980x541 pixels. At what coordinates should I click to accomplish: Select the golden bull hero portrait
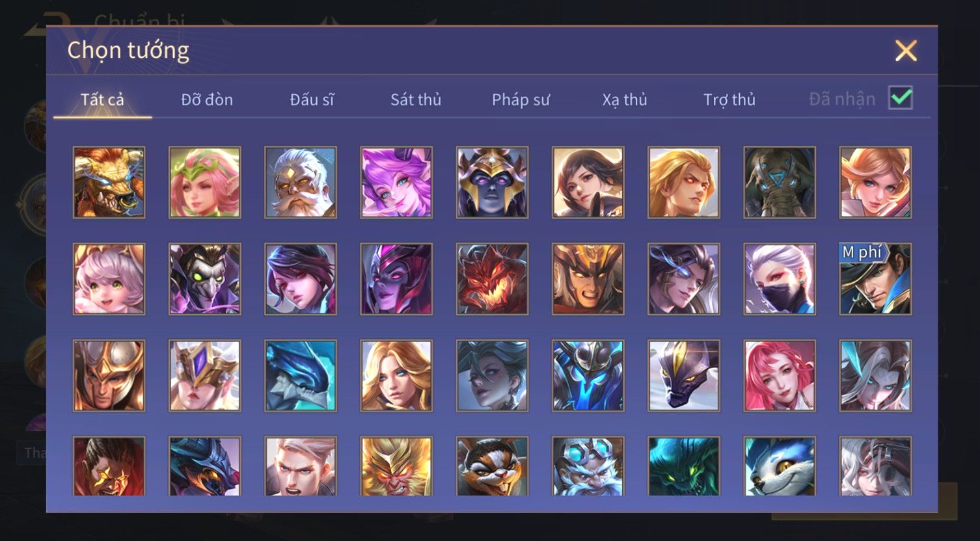click(x=109, y=182)
